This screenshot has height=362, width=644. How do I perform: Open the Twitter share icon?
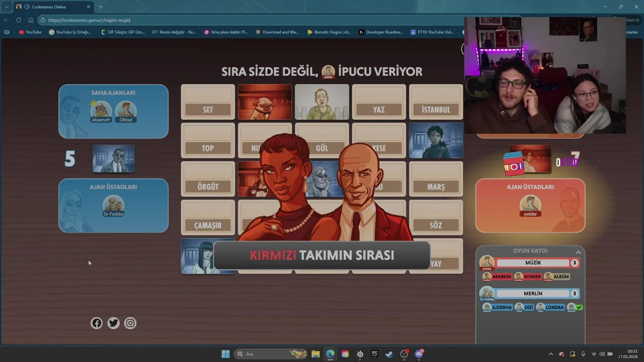(x=114, y=323)
